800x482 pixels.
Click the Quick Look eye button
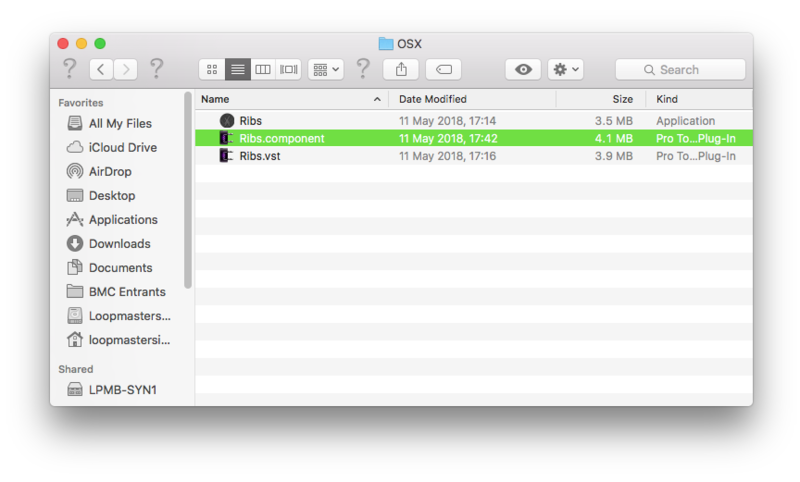(523, 69)
